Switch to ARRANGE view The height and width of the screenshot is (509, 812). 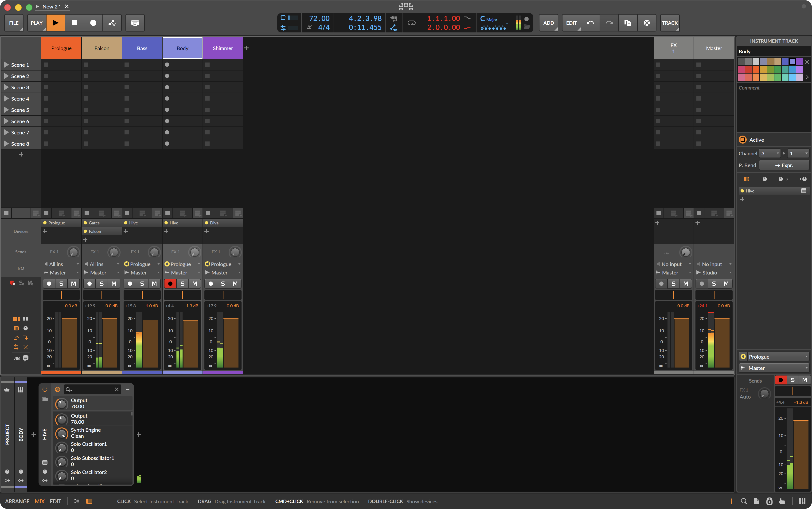pos(17,501)
